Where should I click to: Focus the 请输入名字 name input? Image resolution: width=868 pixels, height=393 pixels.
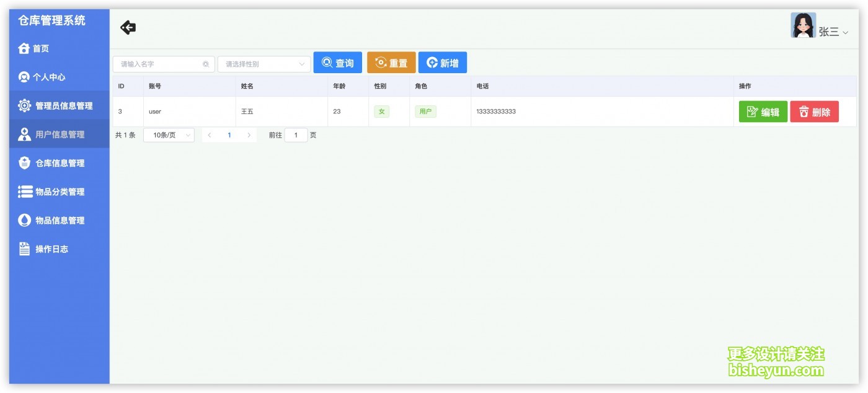click(x=158, y=64)
